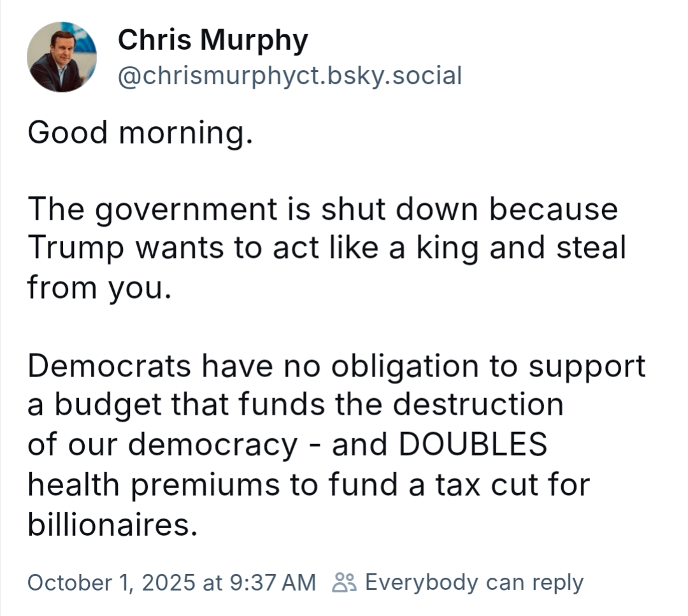Click the people icon beside reply setting
This screenshot has width=688, height=616.
(x=345, y=582)
